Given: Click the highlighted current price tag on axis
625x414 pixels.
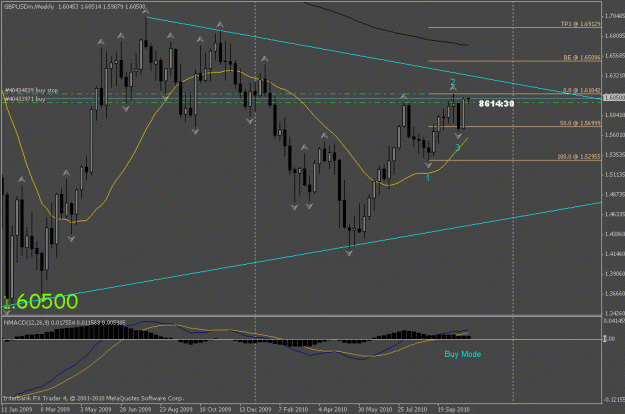Looking at the screenshot, I should [x=614, y=97].
